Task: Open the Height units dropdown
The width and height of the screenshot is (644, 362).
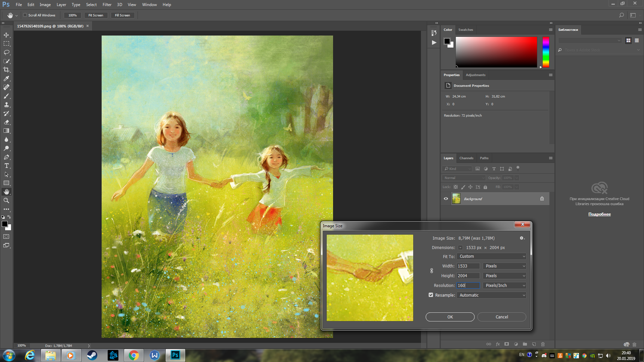Action: click(504, 276)
